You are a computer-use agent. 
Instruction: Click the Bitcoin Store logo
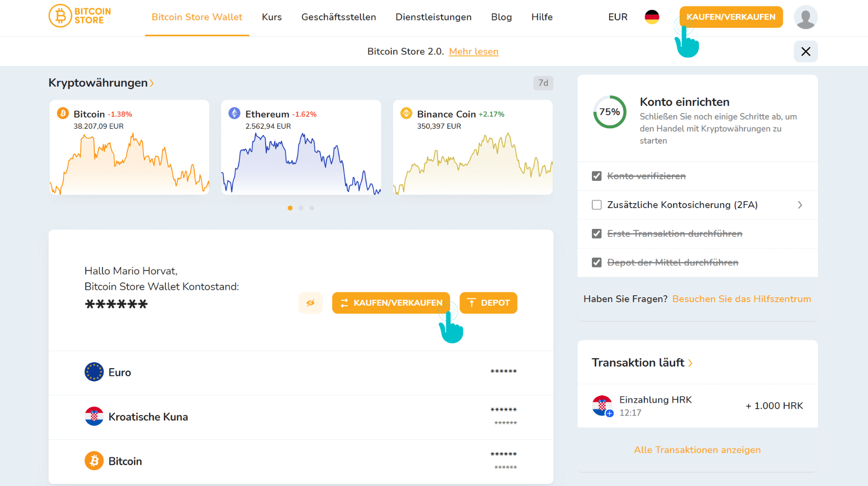80,16
